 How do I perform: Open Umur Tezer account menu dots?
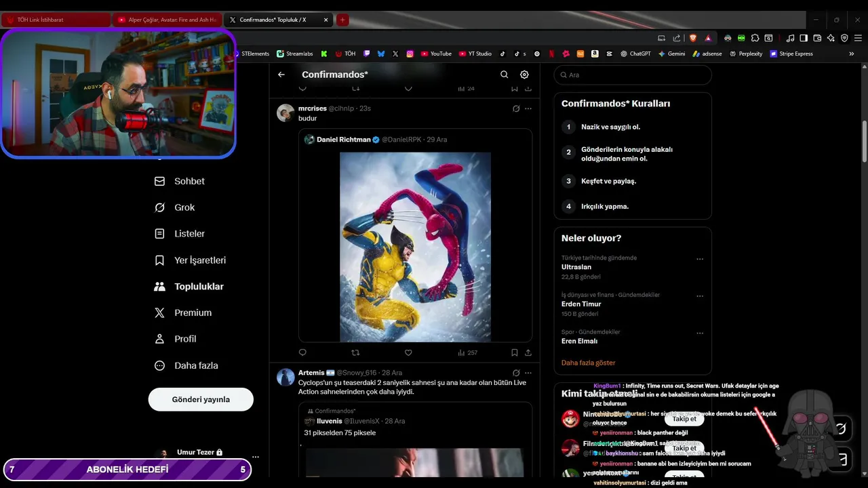255,457
